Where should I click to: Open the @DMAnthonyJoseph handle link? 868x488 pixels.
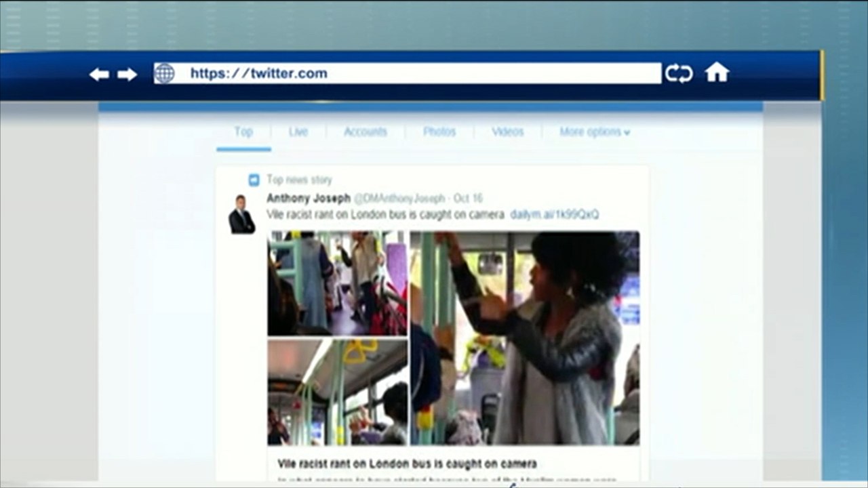[x=399, y=198]
